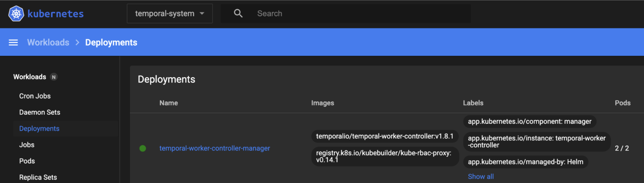Open Cron Jobs in the sidebar
This screenshot has height=183, width=644.
(35, 96)
